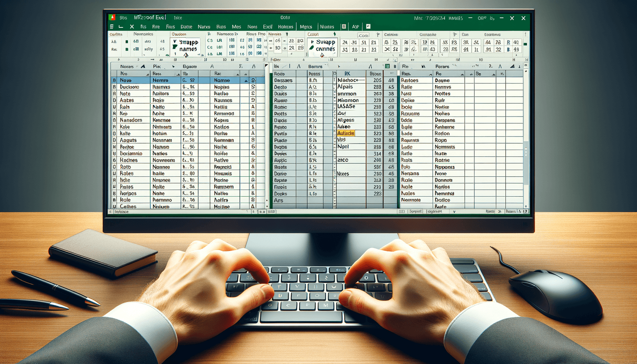Click the green square at ribbon's right edge
637x364 pixels.
click(525, 44)
